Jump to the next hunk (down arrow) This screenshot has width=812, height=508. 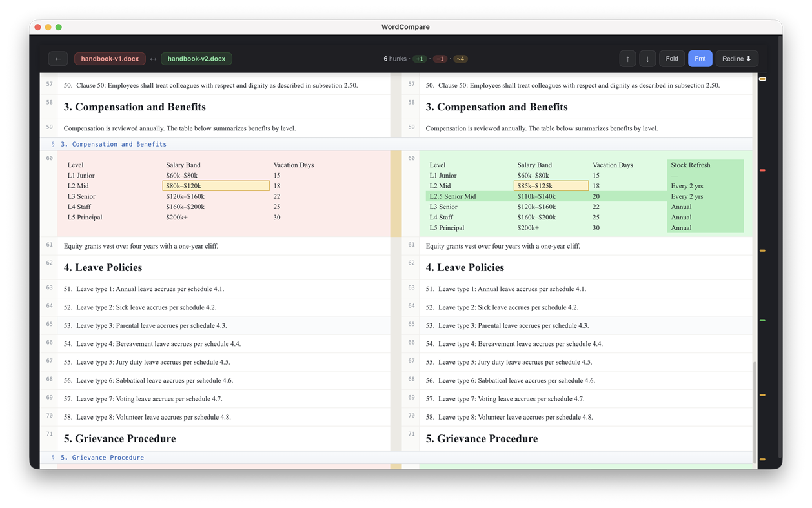click(647, 59)
